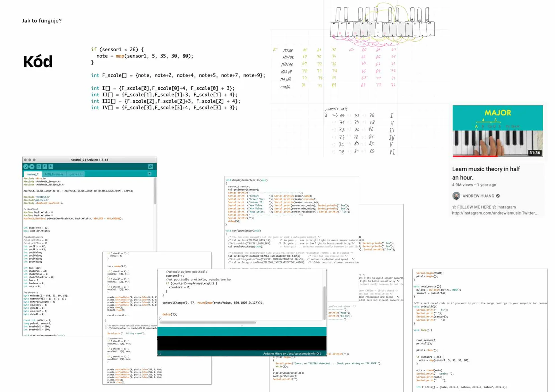555x392 pixels.
Task: Click the 'Jak to funguje?' heading
Action: (x=42, y=21)
